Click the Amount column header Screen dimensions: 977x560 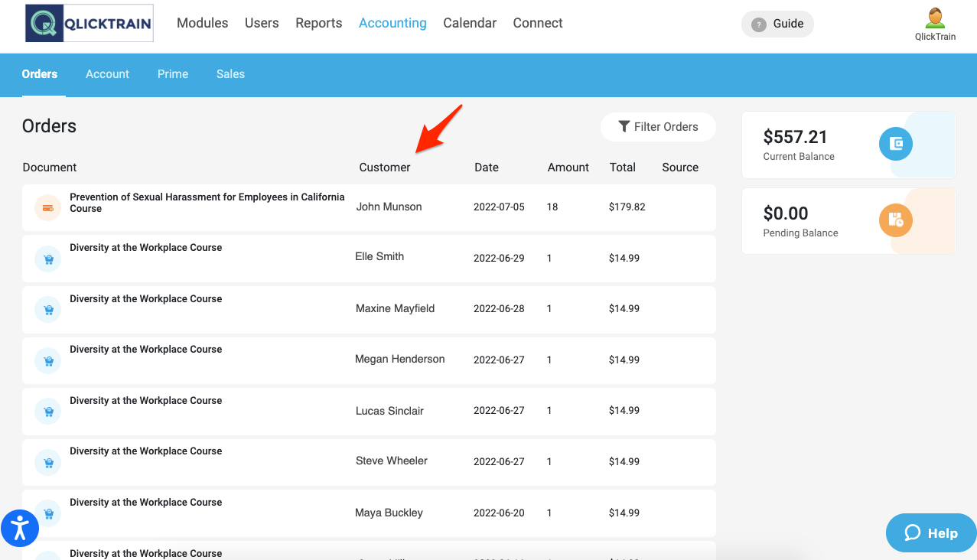pos(568,168)
